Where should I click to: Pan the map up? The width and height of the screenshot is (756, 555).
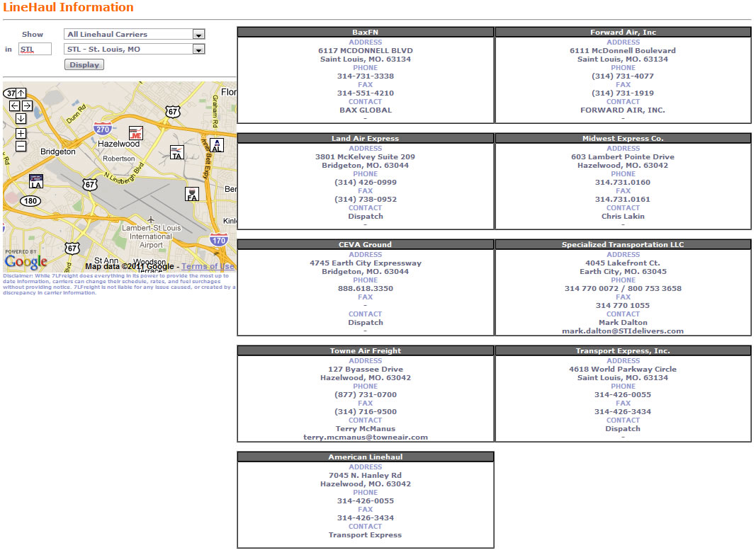click(21, 93)
